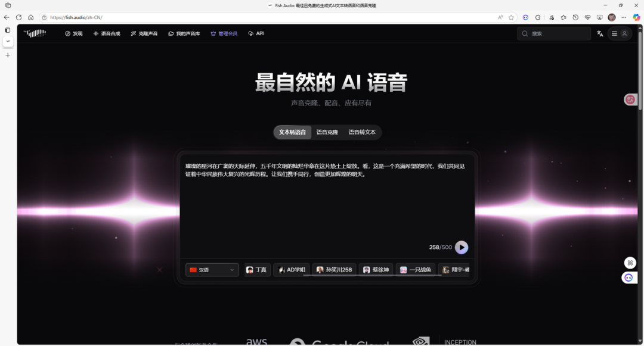
Task: Click the user account avatar icon
Action: pyautogui.click(x=624, y=33)
